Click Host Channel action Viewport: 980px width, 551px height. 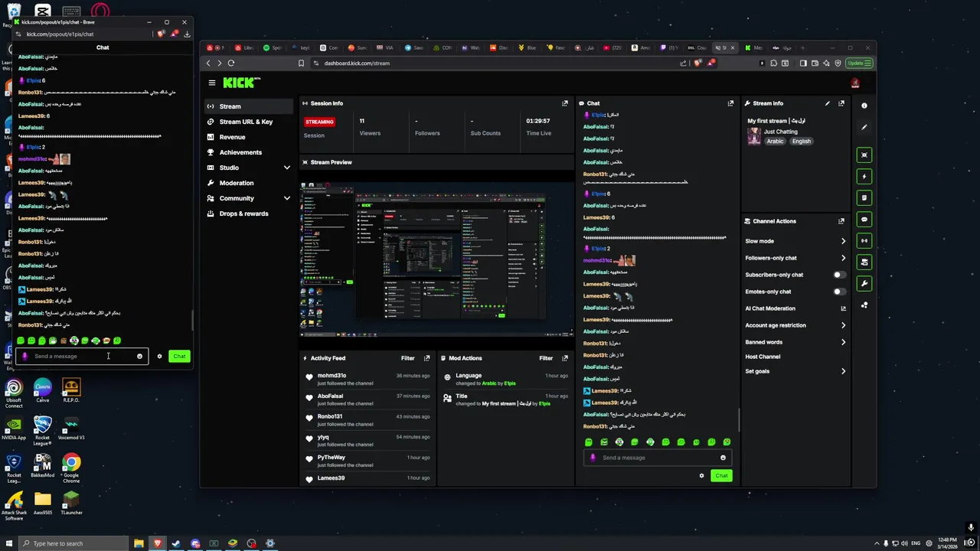pyautogui.click(x=763, y=357)
